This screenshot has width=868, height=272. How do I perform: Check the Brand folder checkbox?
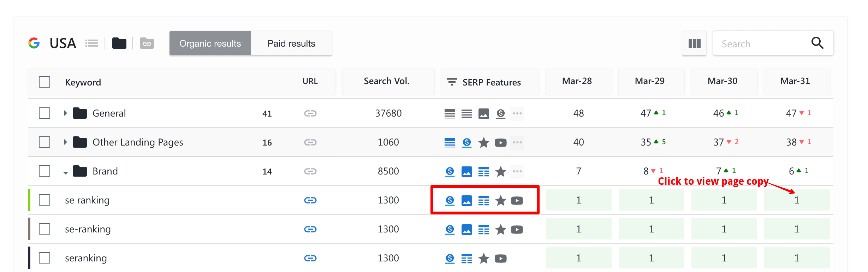click(x=44, y=171)
